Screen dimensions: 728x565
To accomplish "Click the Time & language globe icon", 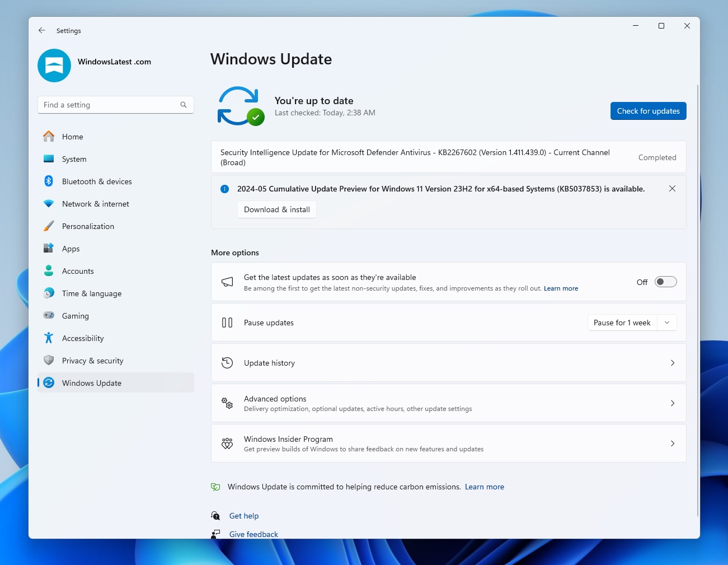I will coord(49,293).
